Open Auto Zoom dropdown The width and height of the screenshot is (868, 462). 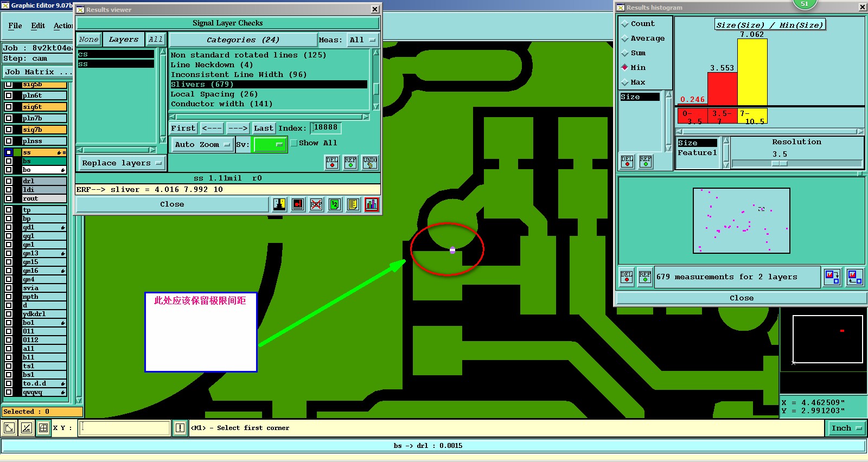(x=203, y=145)
